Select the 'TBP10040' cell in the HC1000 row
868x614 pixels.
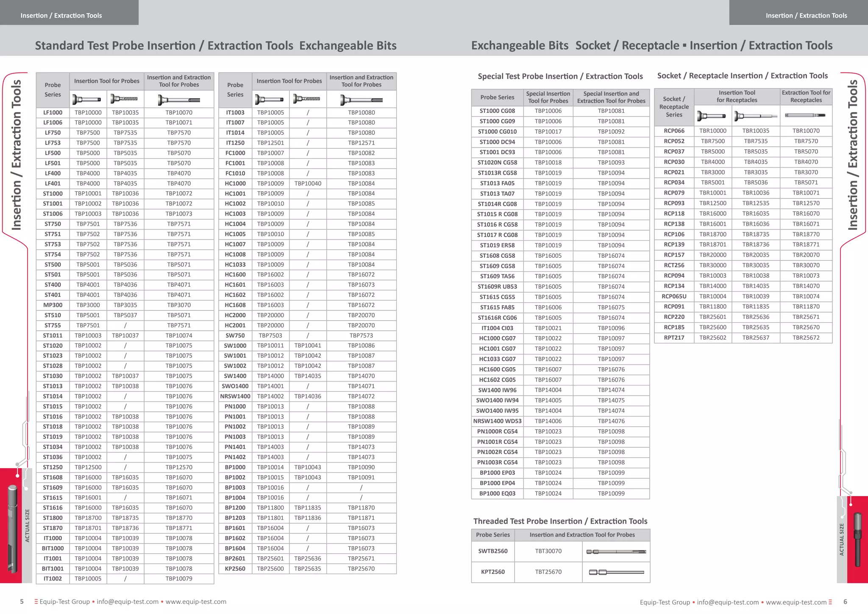(308, 183)
